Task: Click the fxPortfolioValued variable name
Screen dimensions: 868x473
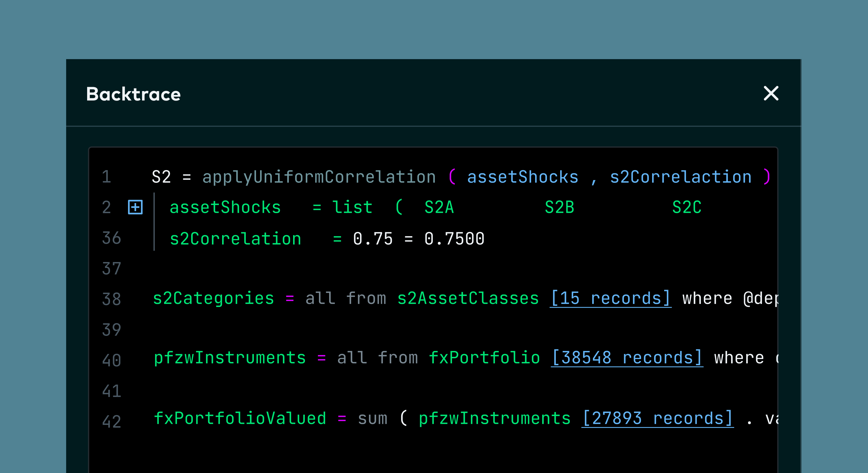Action: click(x=240, y=418)
